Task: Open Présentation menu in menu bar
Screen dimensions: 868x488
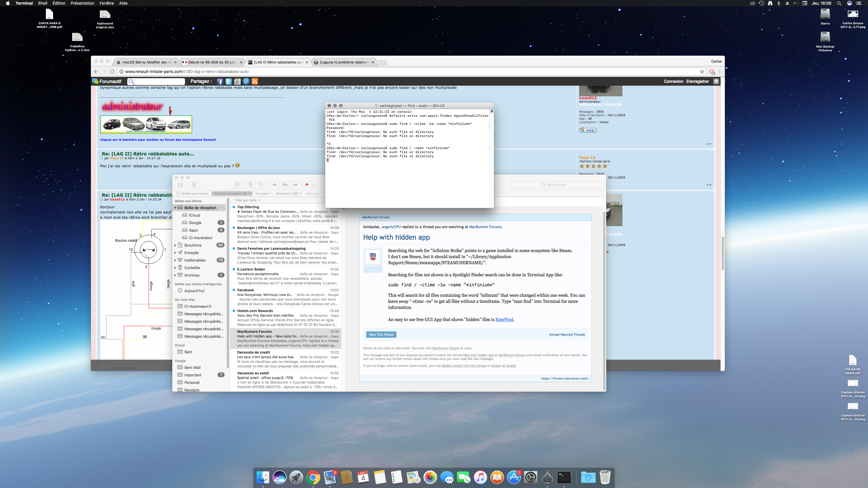Action: coord(82,3)
